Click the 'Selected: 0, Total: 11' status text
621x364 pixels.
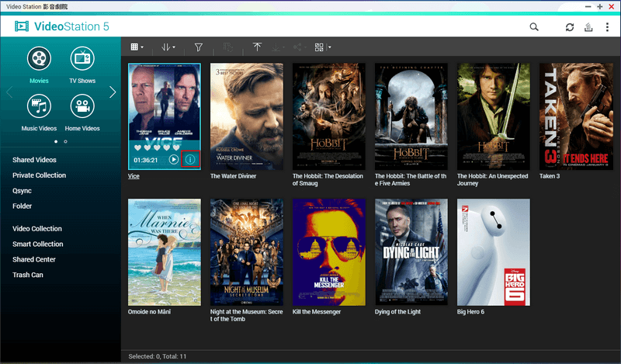tap(158, 356)
